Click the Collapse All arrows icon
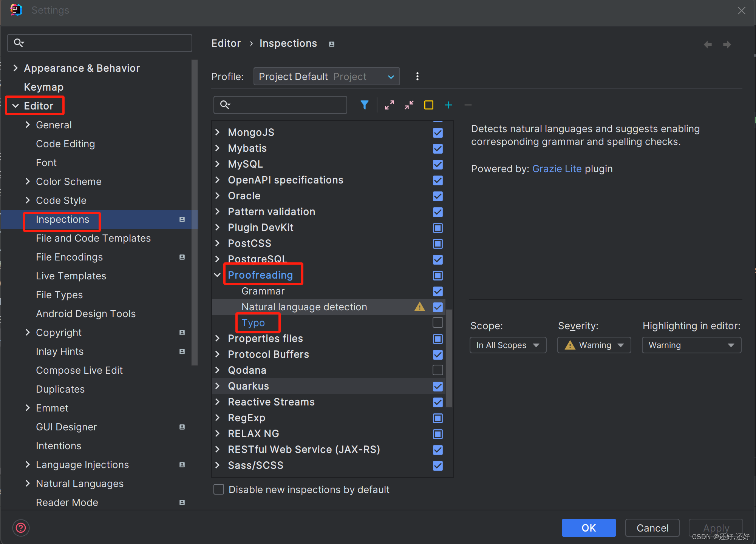 point(409,105)
